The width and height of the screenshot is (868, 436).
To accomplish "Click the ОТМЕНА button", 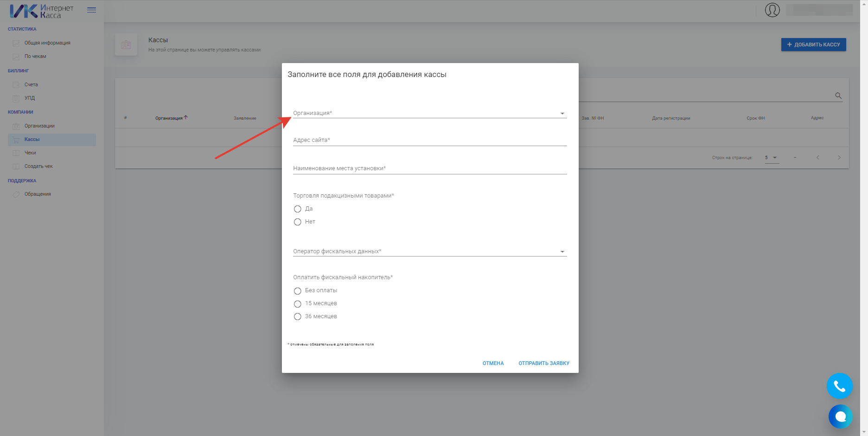I will (x=493, y=363).
